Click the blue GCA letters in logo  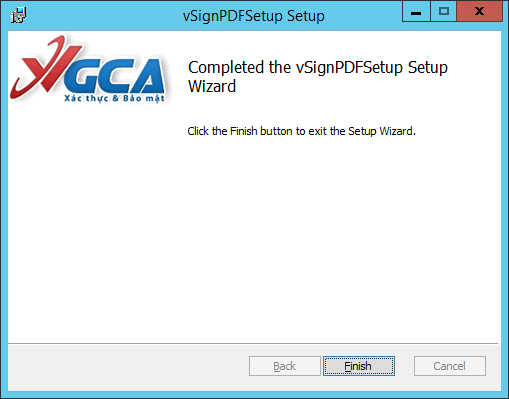point(115,75)
